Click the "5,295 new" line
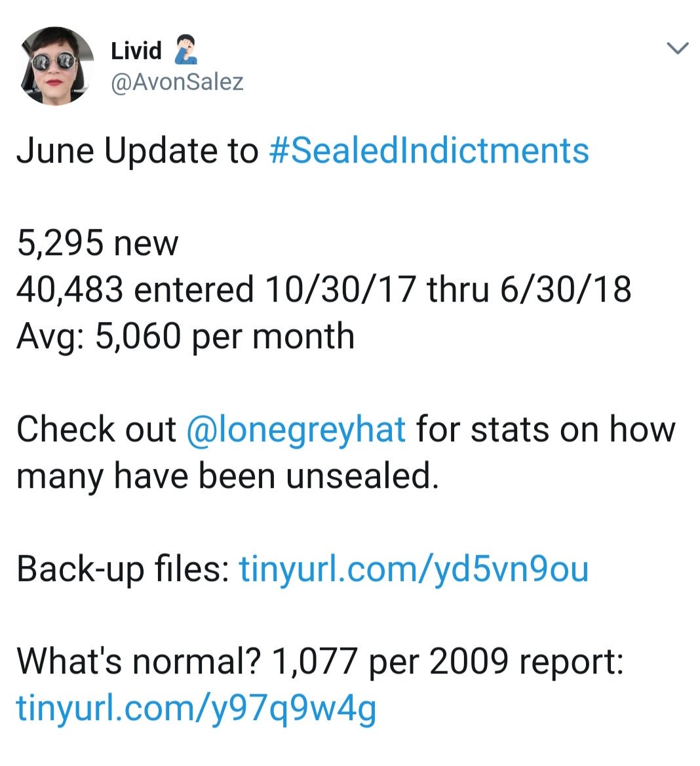Viewport: 700px width, 766px height. click(97, 243)
